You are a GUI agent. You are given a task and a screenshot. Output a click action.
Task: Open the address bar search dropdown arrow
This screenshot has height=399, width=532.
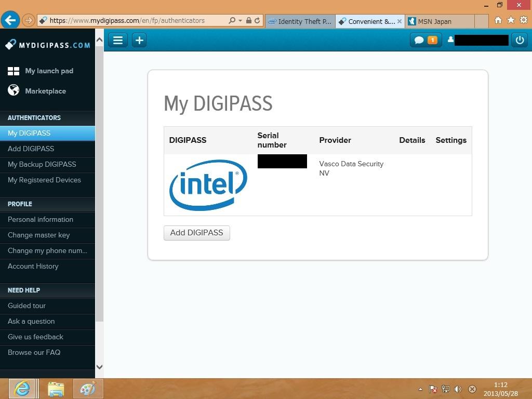(x=240, y=21)
